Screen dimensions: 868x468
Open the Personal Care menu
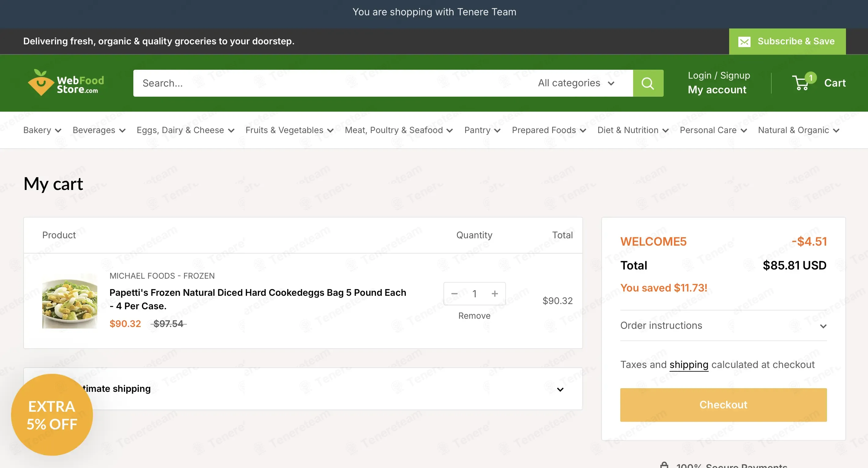pyautogui.click(x=713, y=130)
